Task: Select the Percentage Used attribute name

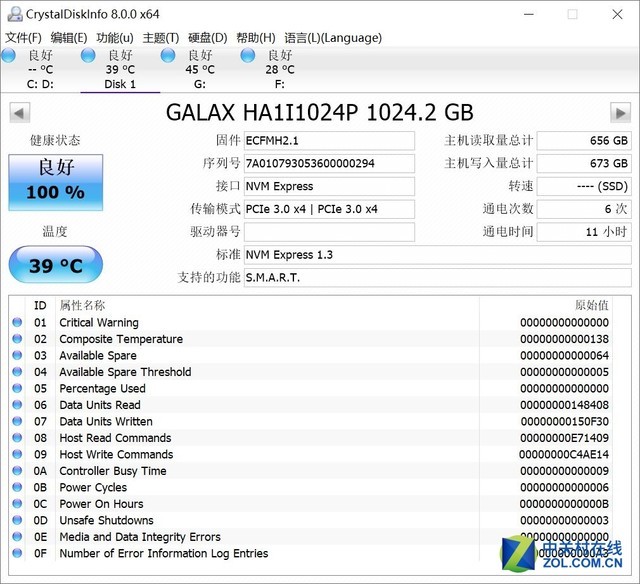Action: tap(102, 389)
